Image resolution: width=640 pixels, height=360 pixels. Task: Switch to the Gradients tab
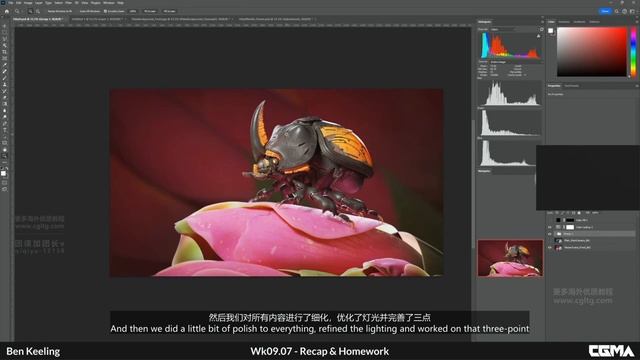coord(580,22)
